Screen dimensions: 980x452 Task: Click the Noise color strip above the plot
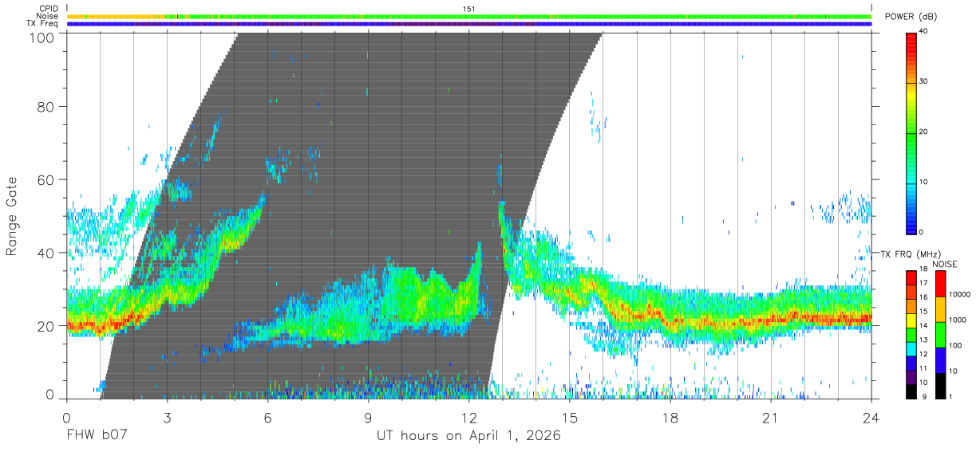pos(469,16)
